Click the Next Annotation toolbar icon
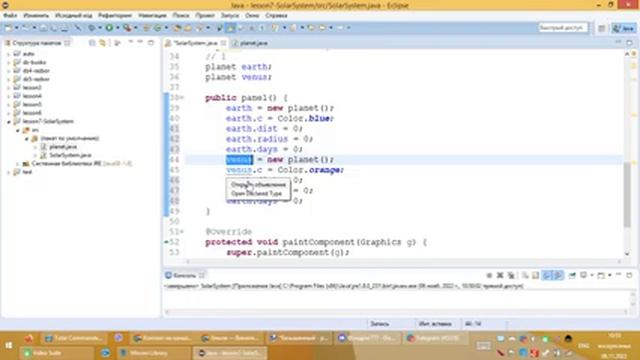640x360 pixels. pyautogui.click(x=276, y=28)
